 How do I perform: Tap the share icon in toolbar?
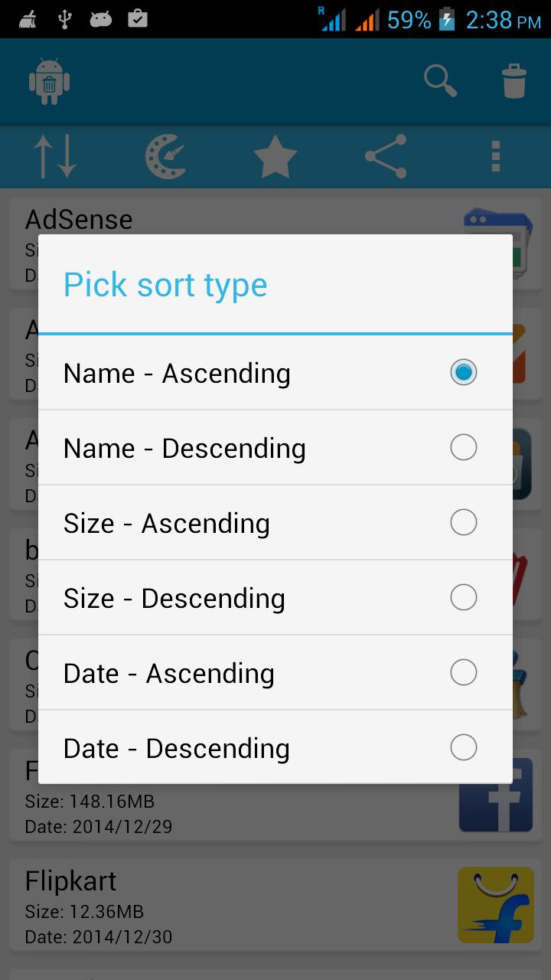coord(386,156)
